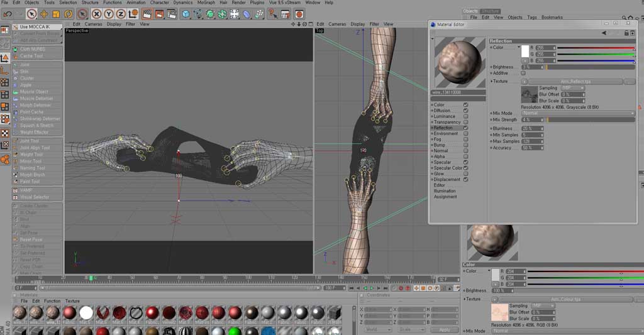
Task: Open the World coordinate dropdown
Action: click(x=378, y=330)
